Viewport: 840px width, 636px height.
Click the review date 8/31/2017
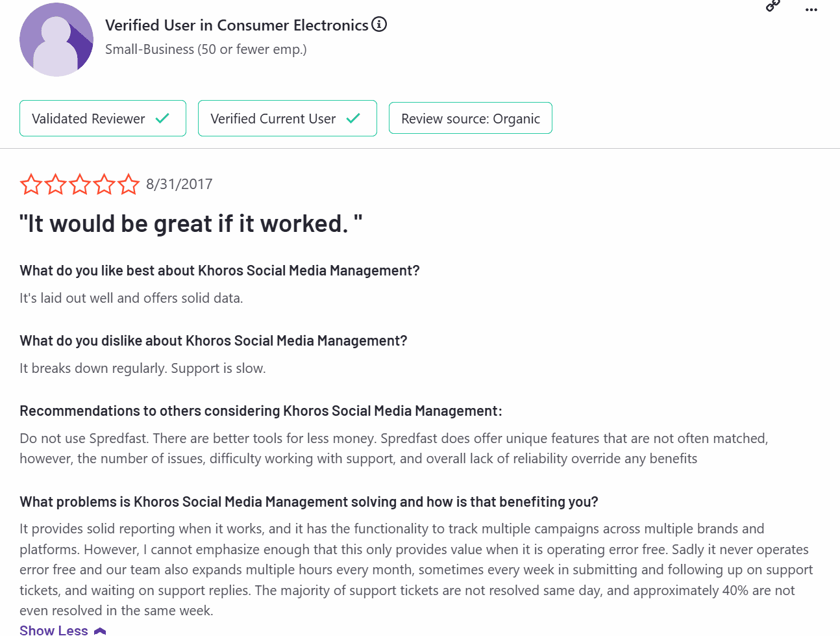(179, 184)
